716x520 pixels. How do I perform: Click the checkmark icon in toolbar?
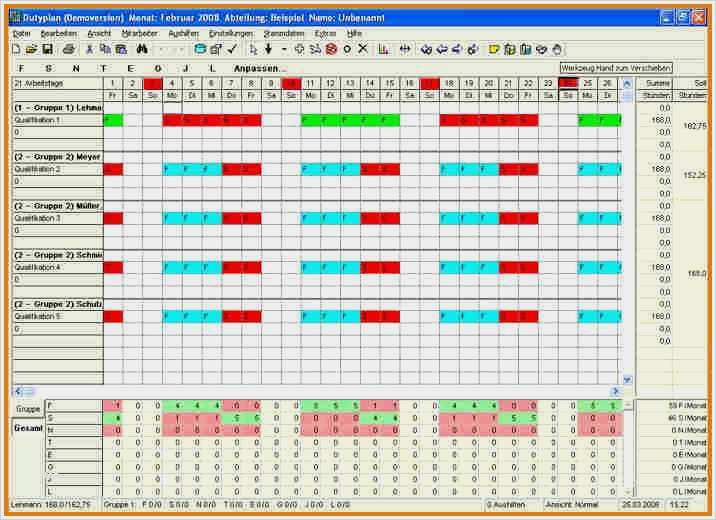232,49
